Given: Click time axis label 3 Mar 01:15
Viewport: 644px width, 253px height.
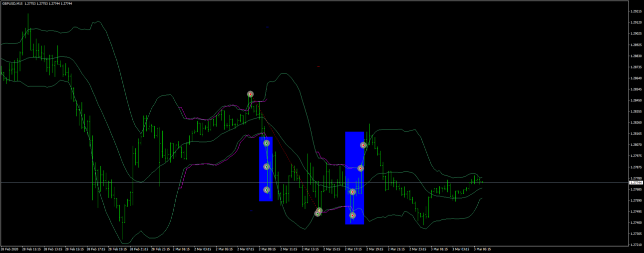Looking at the screenshot, I should (439, 249).
